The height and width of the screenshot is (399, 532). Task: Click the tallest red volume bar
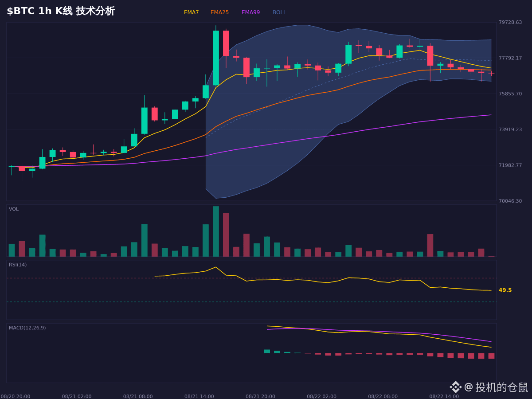coord(226,235)
